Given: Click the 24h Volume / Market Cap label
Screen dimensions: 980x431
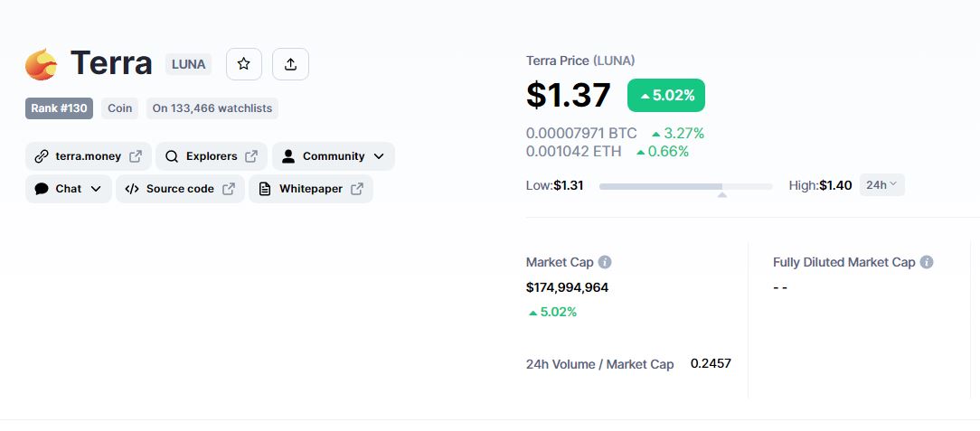Looking at the screenshot, I should (600, 364).
